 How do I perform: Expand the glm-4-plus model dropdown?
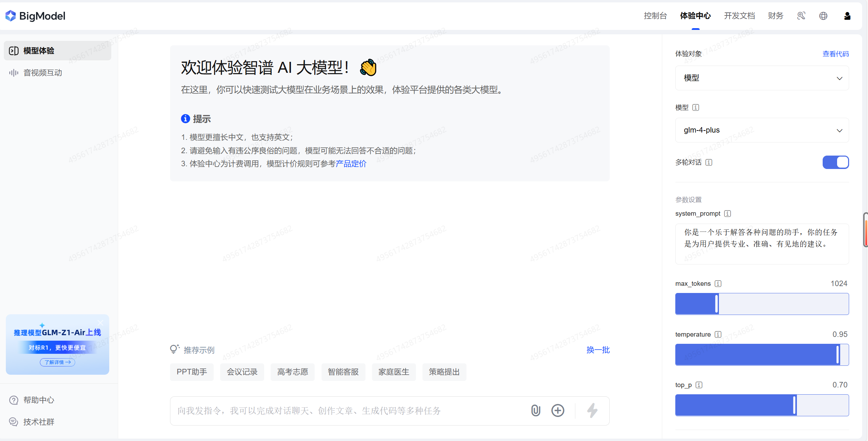(x=762, y=130)
